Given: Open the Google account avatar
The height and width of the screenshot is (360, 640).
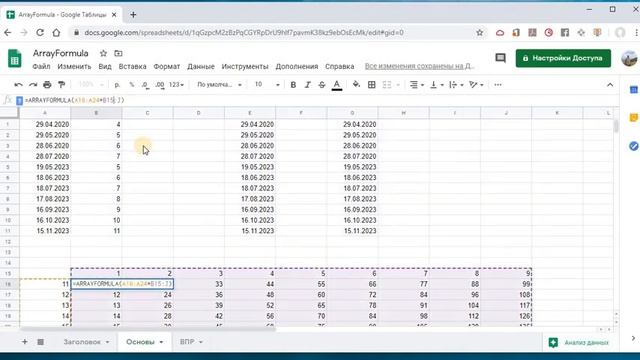Looking at the screenshot, I should (x=629, y=58).
